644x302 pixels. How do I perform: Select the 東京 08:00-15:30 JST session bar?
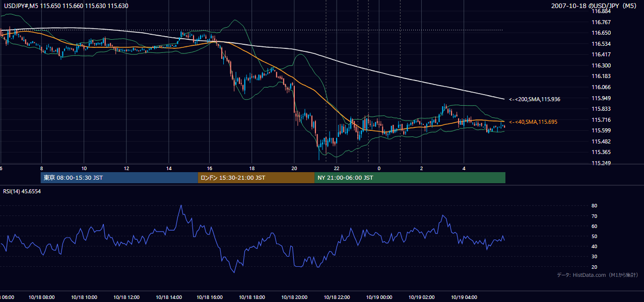click(119, 178)
